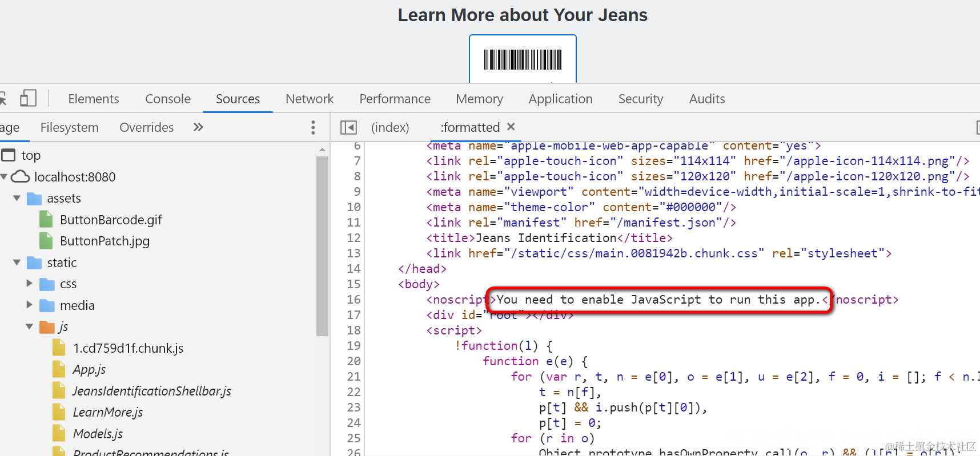Select the Sources tab

tap(238, 99)
